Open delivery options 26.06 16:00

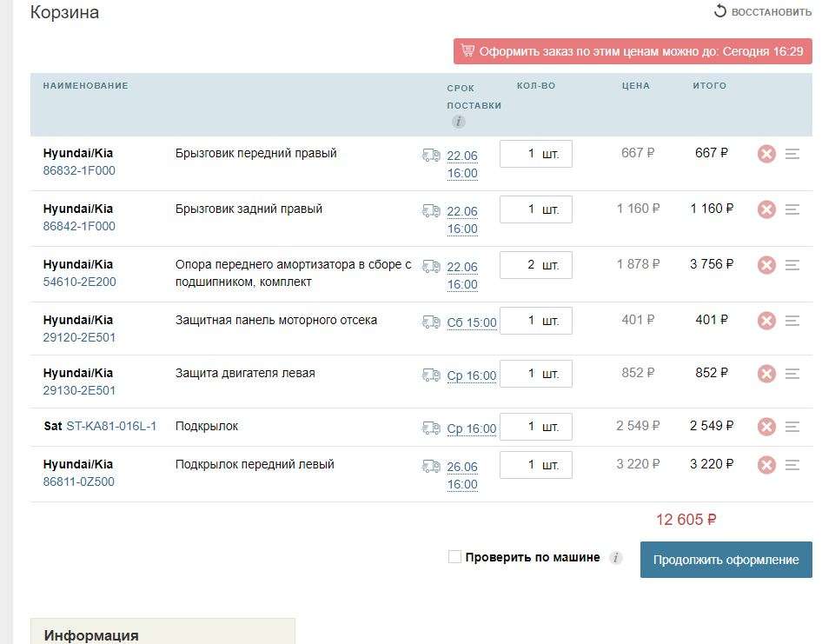(x=462, y=475)
